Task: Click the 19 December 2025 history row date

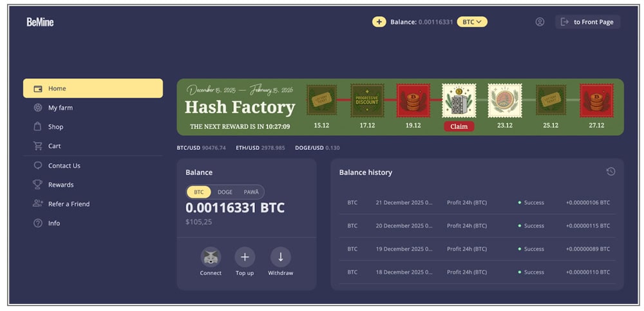Action: [x=404, y=249]
